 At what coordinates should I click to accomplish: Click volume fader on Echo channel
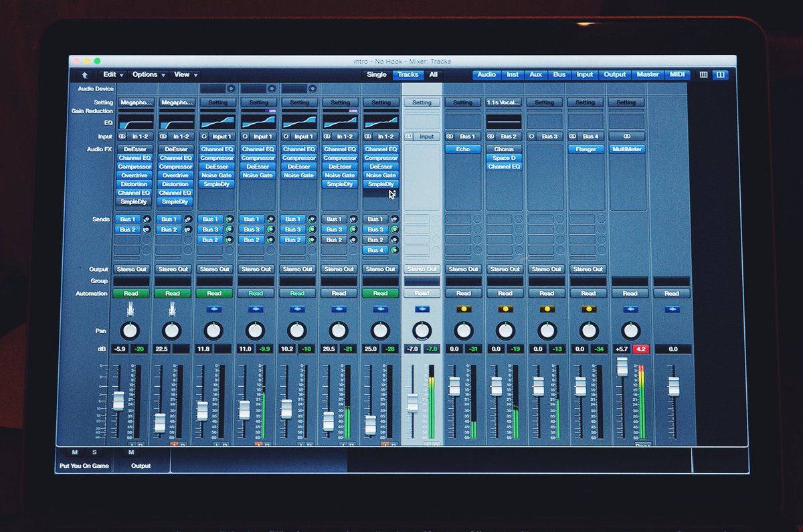[454, 386]
